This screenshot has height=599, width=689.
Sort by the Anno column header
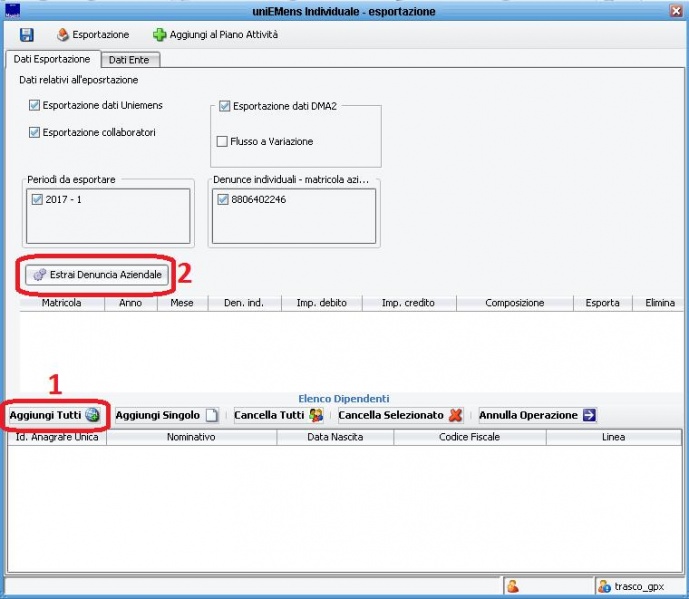pos(131,303)
